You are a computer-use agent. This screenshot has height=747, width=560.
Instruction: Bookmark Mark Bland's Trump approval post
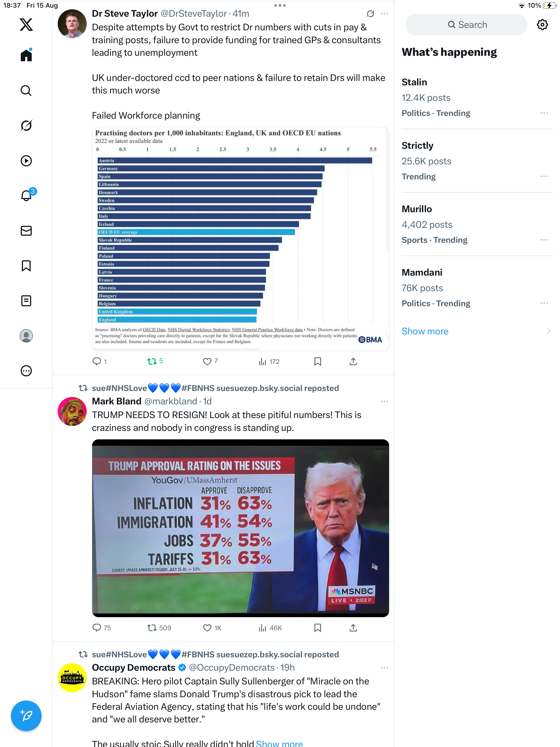(317, 628)
